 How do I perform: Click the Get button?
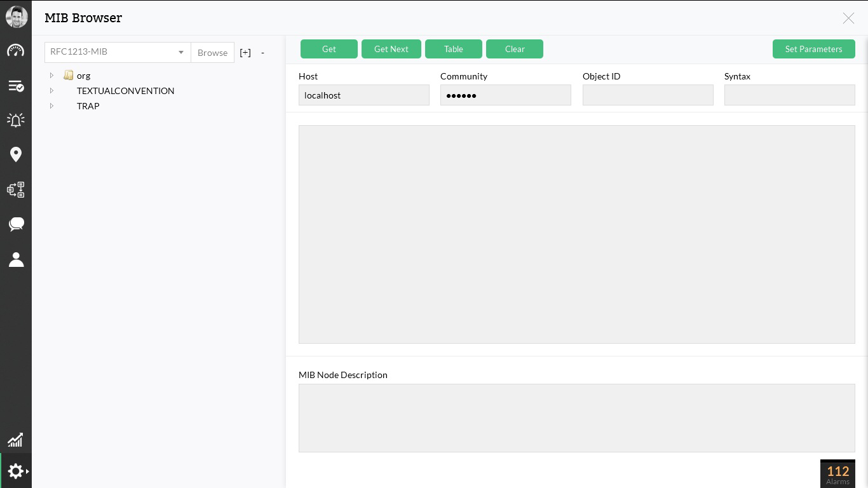pyautogui.click(x=329, y=49)
